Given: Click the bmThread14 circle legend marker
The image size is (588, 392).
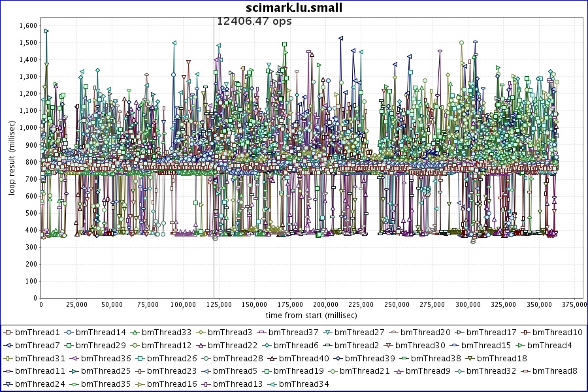Looking at the screenshot, I should 69,332.
